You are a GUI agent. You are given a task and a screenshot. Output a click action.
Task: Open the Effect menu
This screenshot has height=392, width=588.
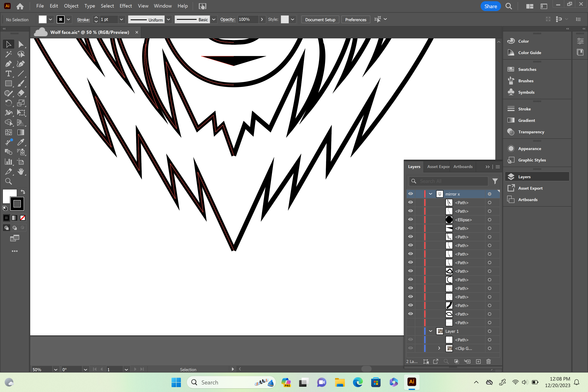click(126, 6)
